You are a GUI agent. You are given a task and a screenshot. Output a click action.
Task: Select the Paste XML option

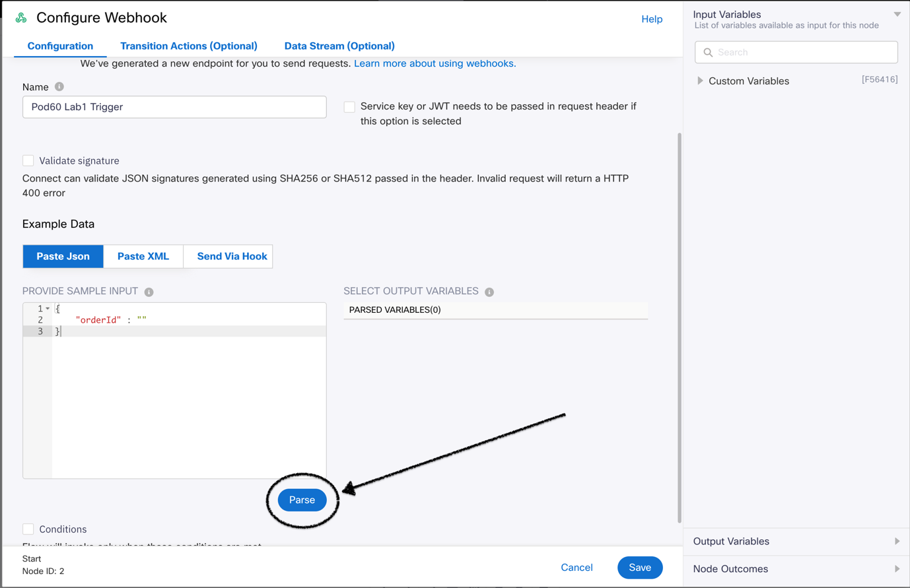pos(143,256)
